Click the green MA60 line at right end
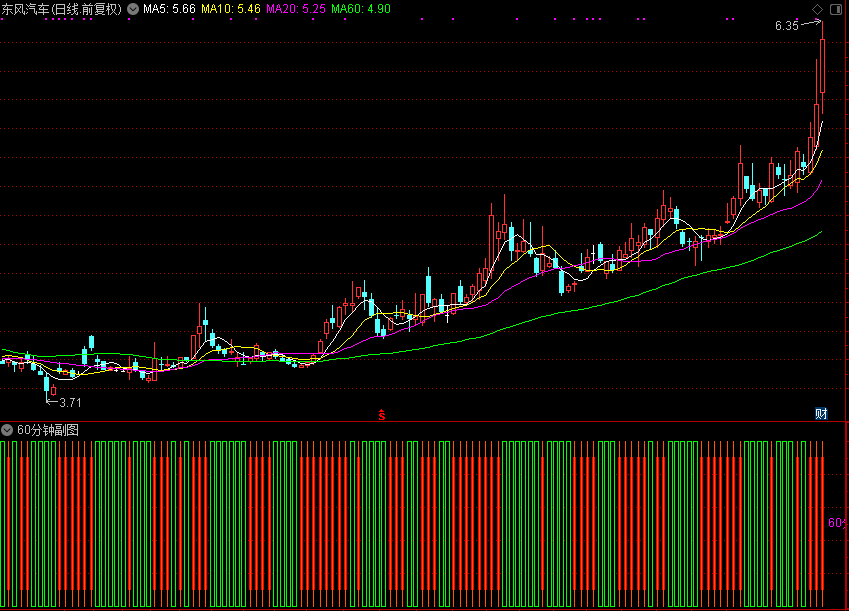 (x=819, y=232)
